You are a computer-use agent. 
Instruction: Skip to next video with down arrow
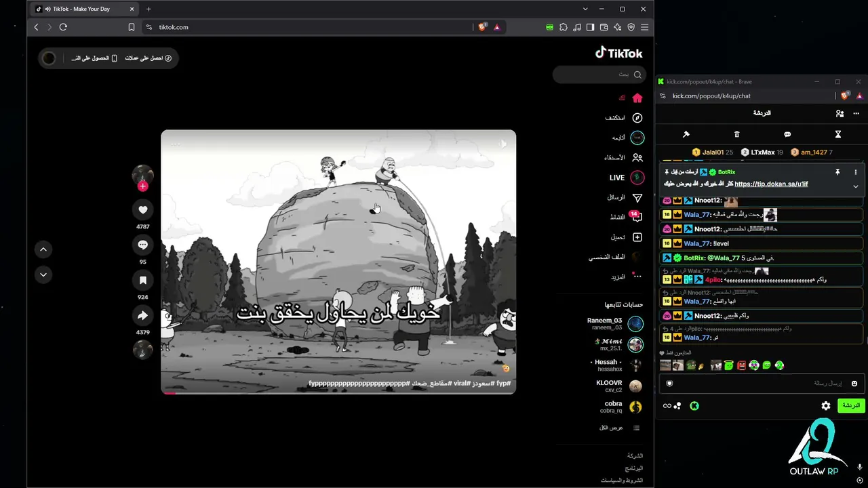coord(43,274)
